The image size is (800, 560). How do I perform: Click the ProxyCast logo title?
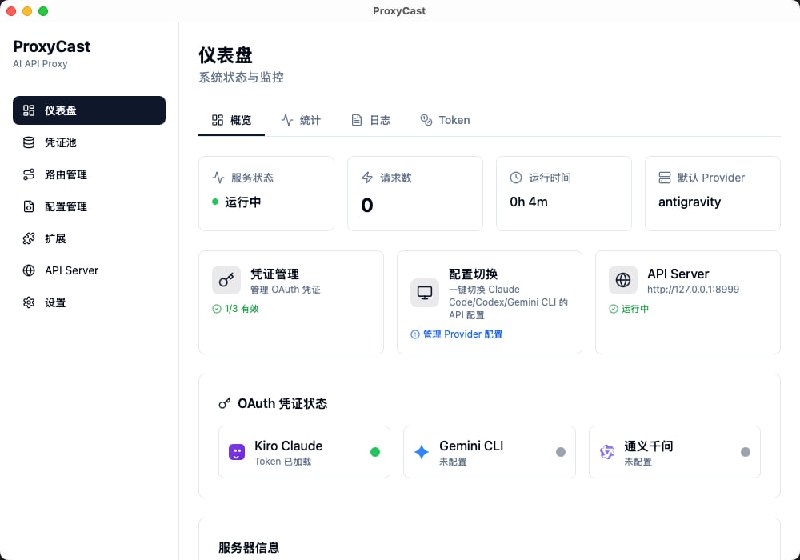52,46
